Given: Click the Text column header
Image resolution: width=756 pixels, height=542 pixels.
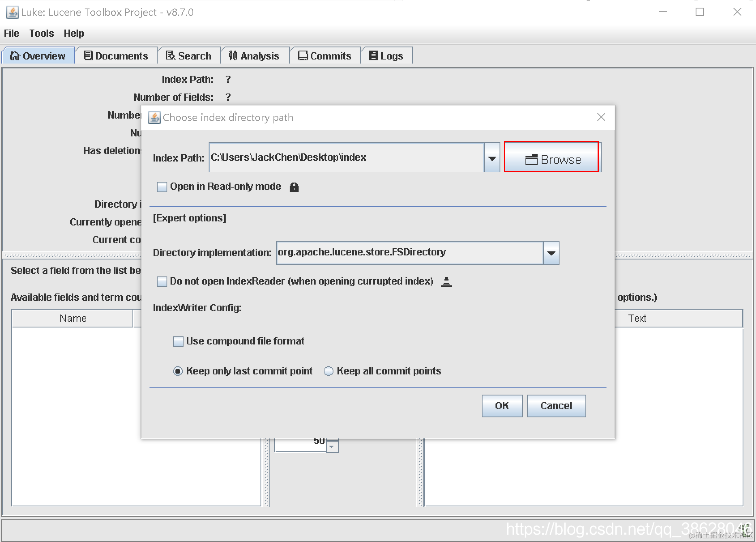Looking at the screenshot, I should [x=637, y=319].
